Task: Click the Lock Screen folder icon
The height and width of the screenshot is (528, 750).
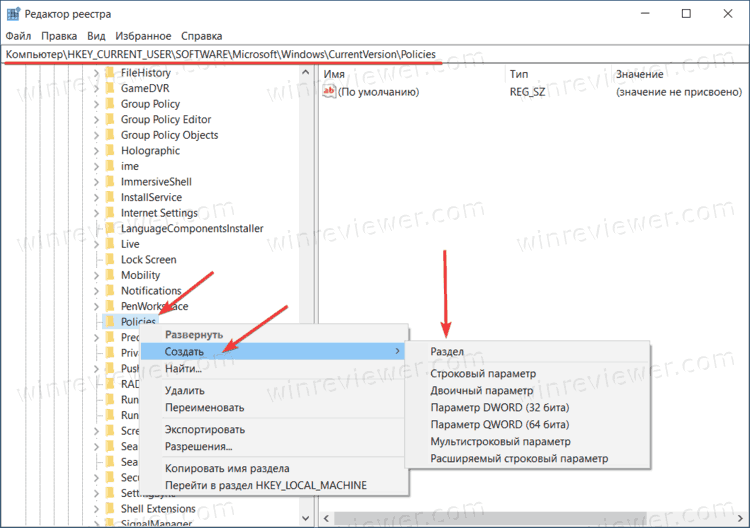Action: (x=110, y=259)
